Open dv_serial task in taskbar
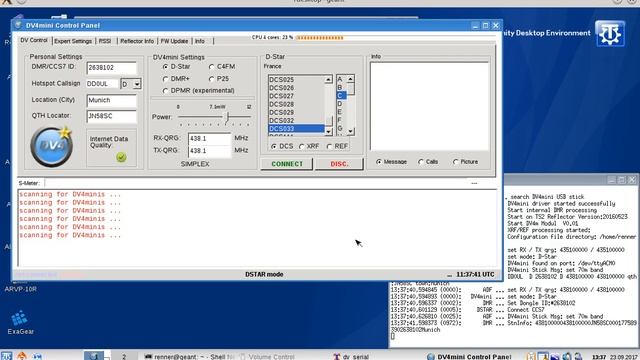640x360 pixels. 352,357
